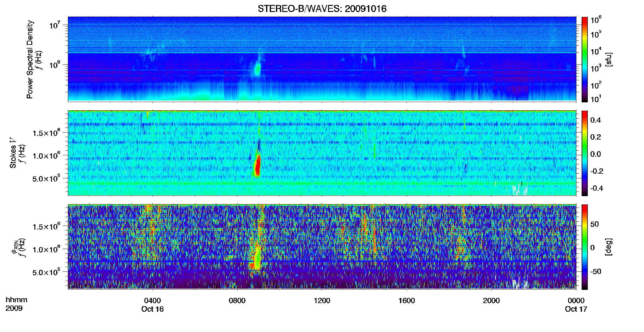Select the φRTN degree color bar
The width and height of the screenshot is (644, 332).
[x=585, y=247]
